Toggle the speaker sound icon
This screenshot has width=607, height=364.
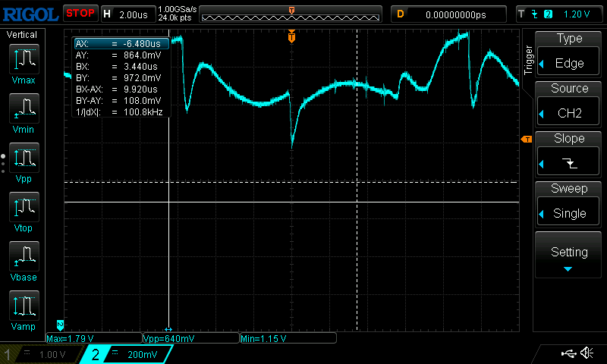pyautogui.click(x=587, y=353)
